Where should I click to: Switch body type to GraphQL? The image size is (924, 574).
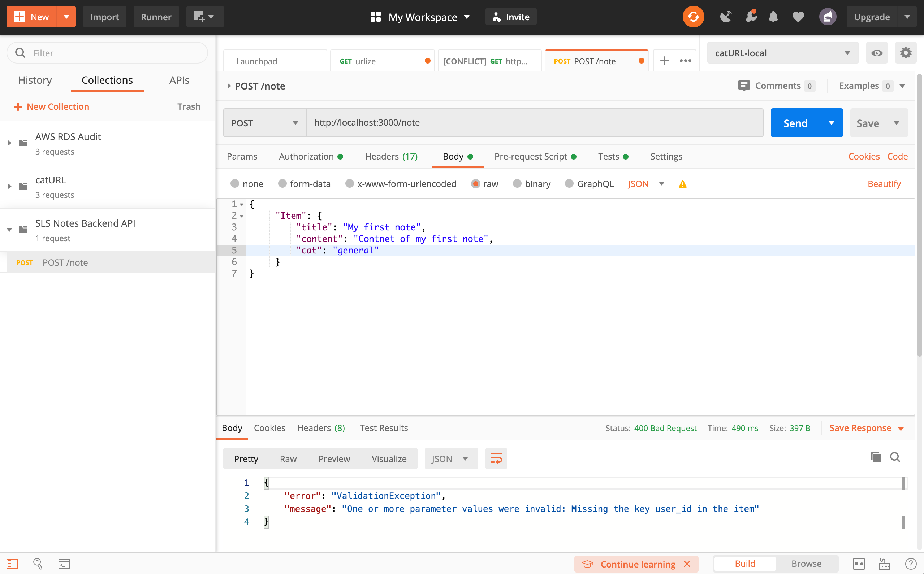589,183
